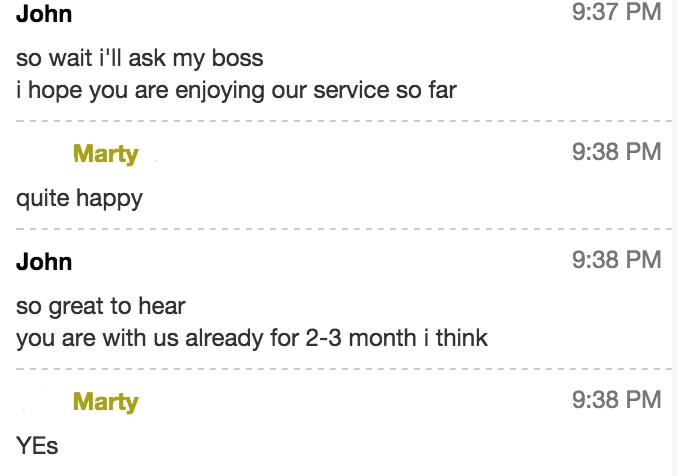Screen dimensions: 678x476
Task: Click the message about enjoying our service
Action: point(237,91)
